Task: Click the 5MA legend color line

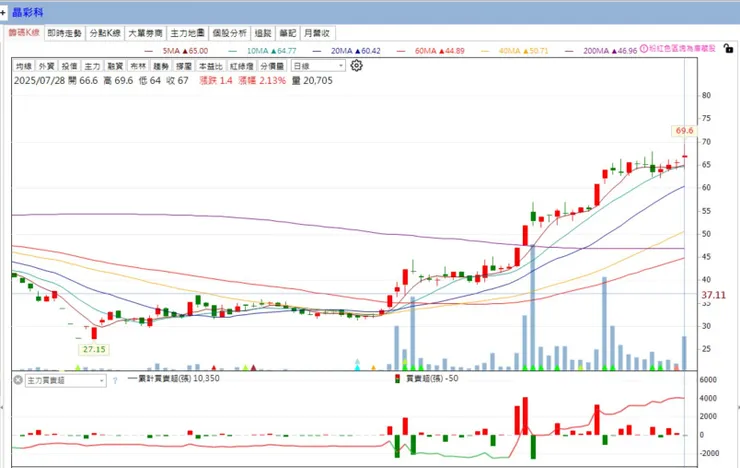Action: pyautogui.click(x=149, y=51)
